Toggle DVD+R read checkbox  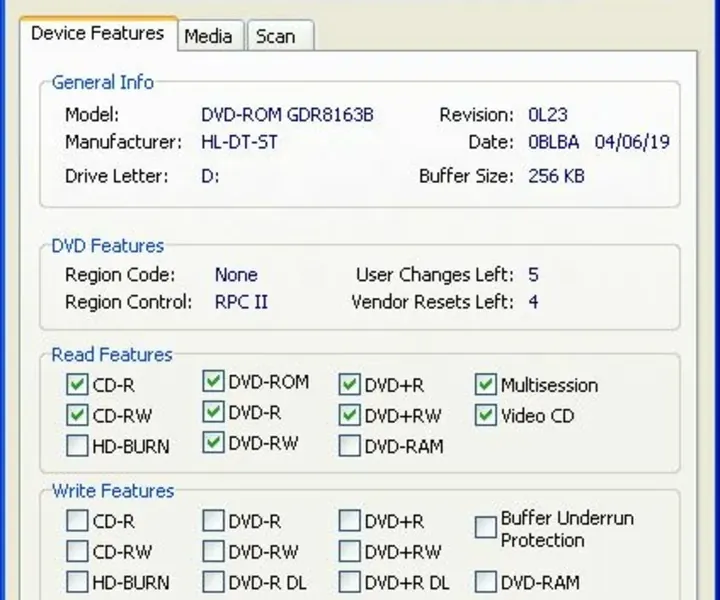[x=349, y=385]
